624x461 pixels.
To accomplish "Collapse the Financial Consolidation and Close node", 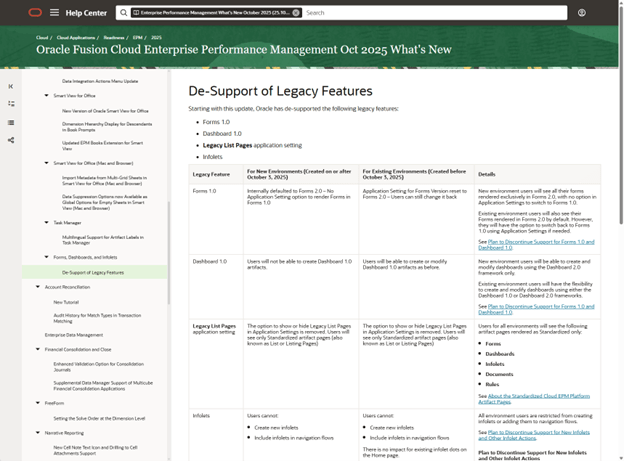I will pos(38,350).
